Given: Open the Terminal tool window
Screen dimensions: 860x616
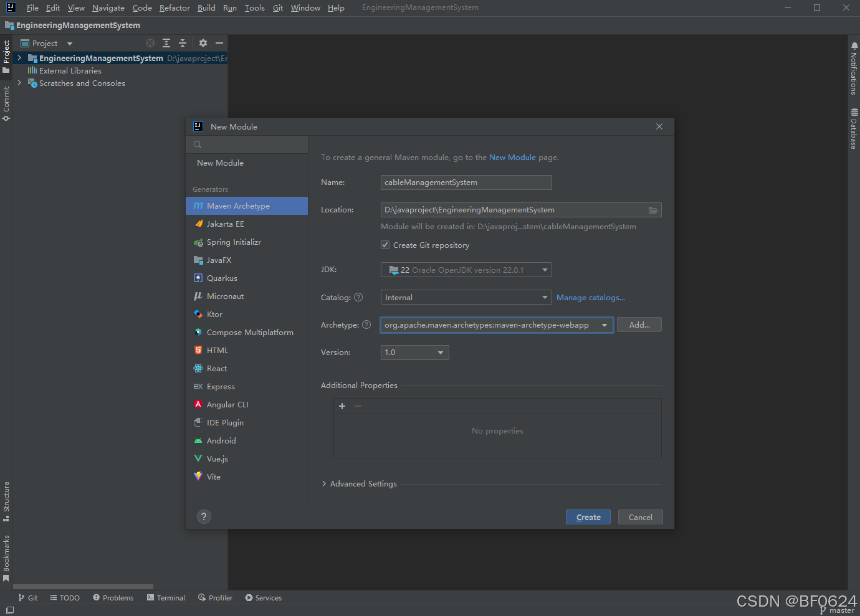Looking at the screenshot, I should pyautogui.click(x=166, y=597).
